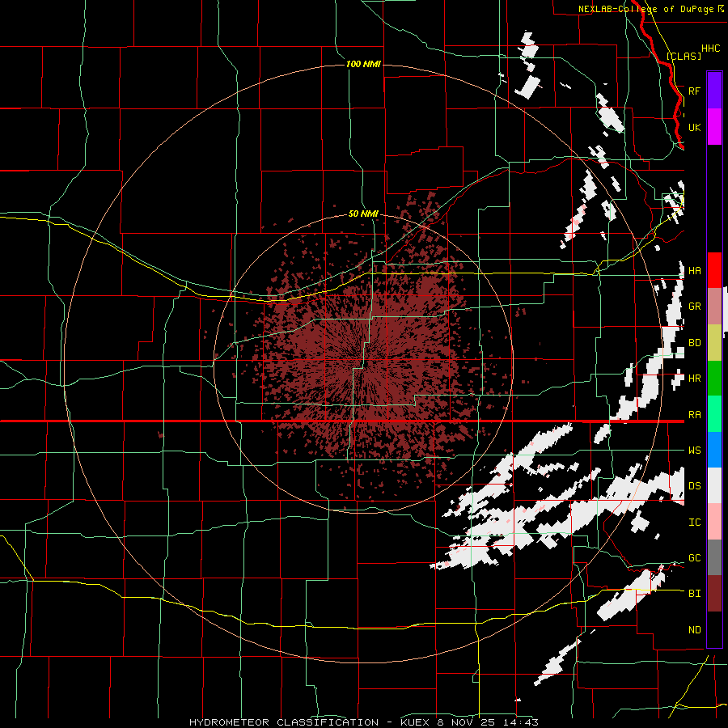The image size is (728, 728).
Task: Click the WS blue legend color block
Action: (x=714, y=450)
